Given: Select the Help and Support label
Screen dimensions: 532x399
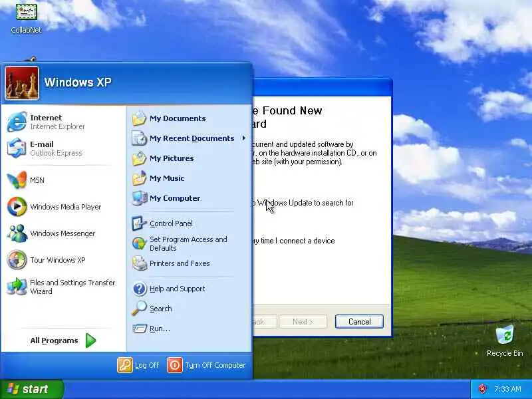Looking at the screenshot, I should 177,289.
